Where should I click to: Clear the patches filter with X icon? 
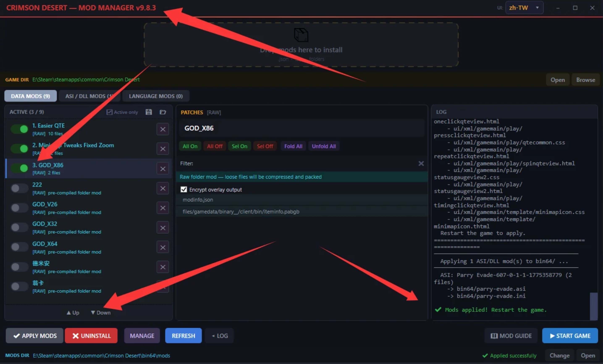click(421, 163)
